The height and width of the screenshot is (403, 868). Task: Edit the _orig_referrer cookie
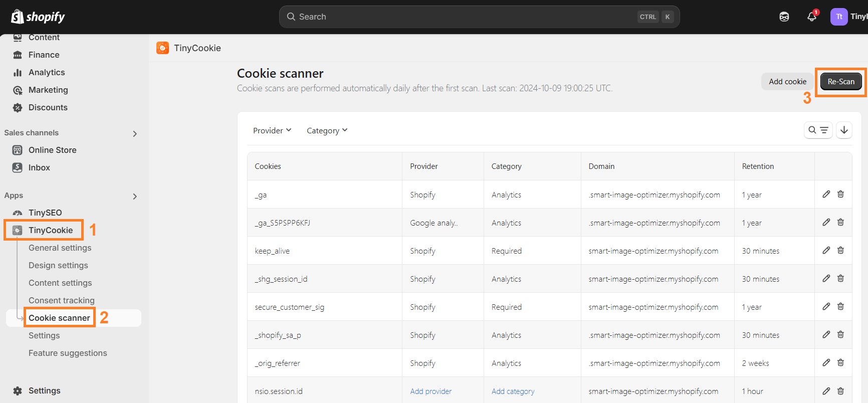pos(826,362)
